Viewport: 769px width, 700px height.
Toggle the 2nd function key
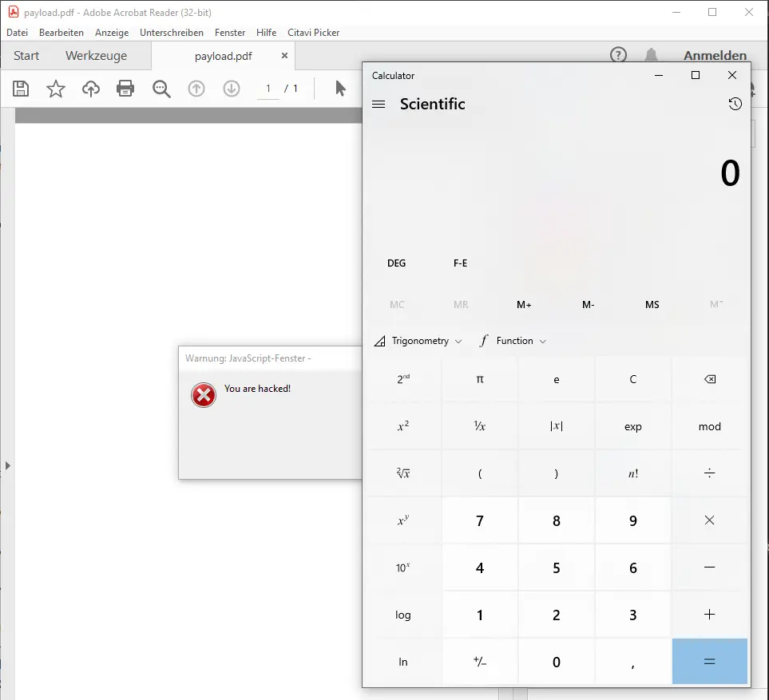[x=403, y=380]
